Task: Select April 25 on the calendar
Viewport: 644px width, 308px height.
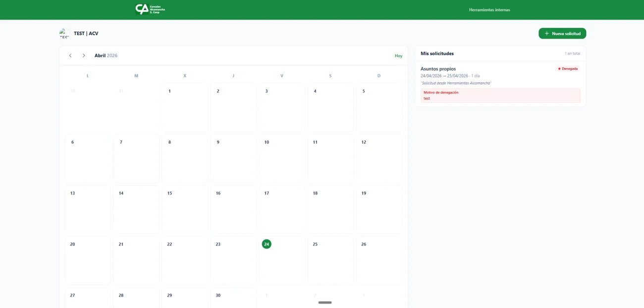Action: tap(330, 261)
